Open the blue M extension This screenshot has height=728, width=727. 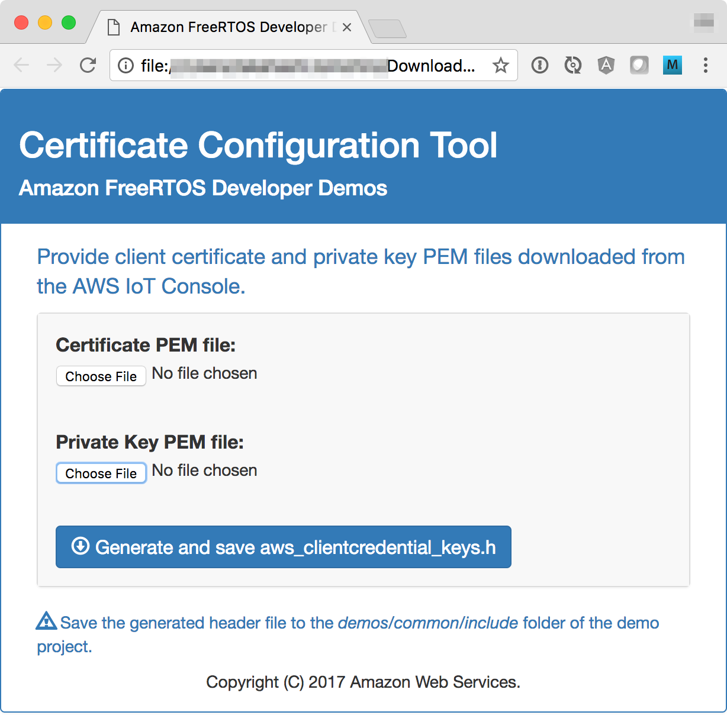point(673,65)
